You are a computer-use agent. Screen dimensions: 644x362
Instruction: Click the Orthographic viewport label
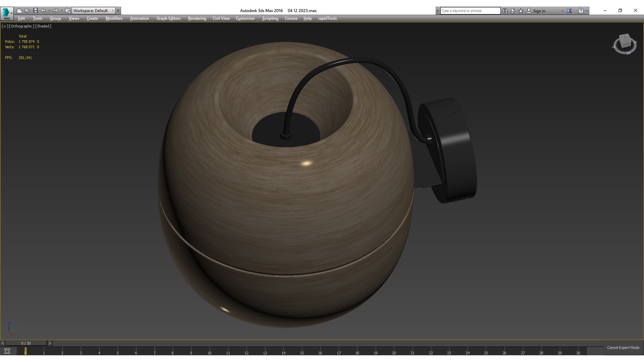coord(21,26)
